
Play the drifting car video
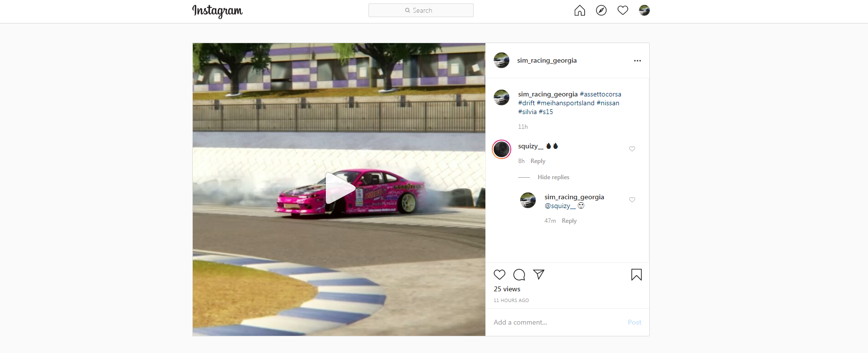click(339, 188)
